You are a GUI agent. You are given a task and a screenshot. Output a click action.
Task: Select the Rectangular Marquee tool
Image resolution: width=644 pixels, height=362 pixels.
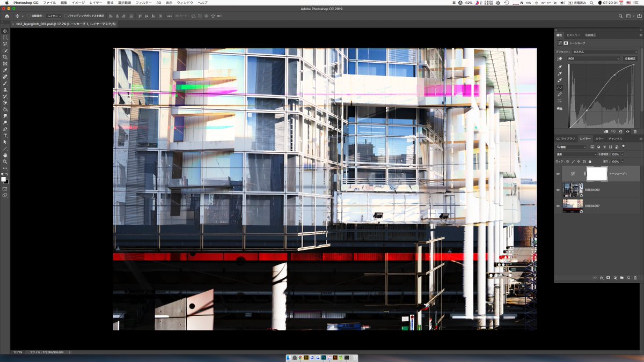(x=5, y=38)
